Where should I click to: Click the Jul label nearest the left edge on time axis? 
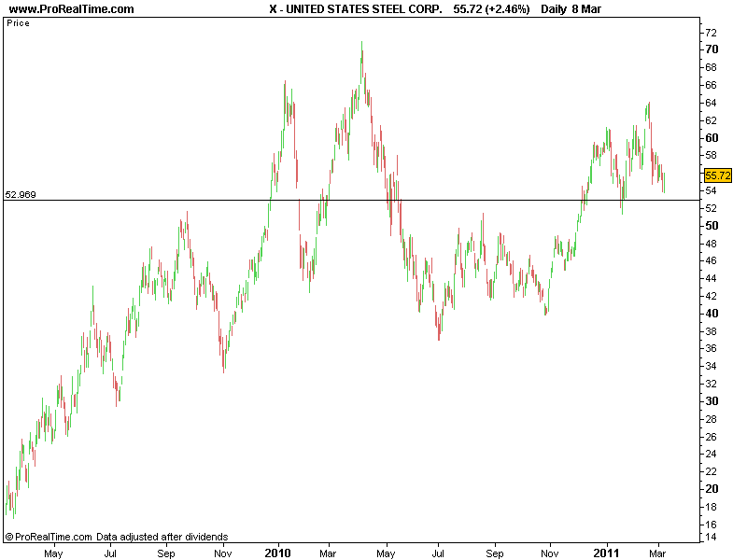coord(110,553)
